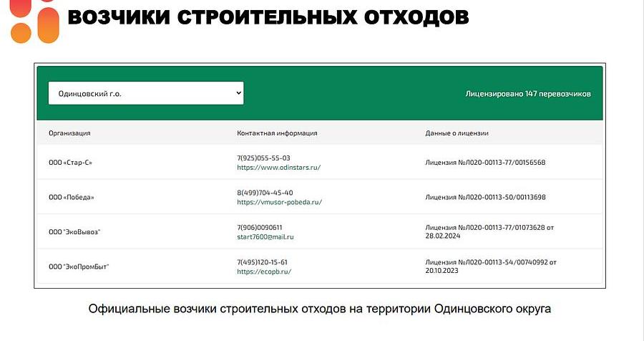Visit the https://ecopb.ru/ website link
Screen dimensions: 644x341
click(x=264, y=272)
